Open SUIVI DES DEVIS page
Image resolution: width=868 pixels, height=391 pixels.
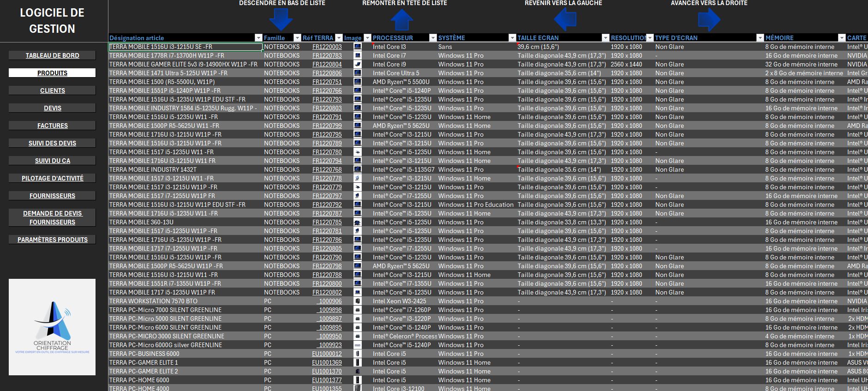[52, 143]
